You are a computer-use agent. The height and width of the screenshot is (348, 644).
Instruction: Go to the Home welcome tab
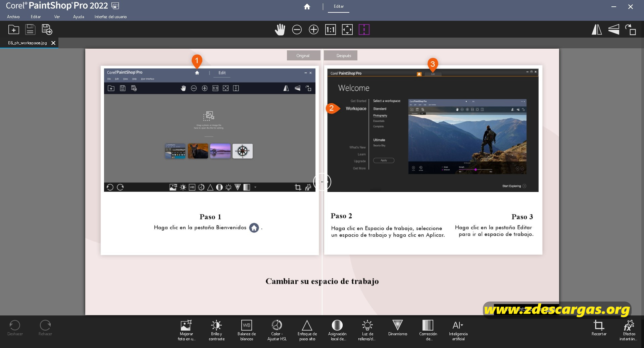307,7
